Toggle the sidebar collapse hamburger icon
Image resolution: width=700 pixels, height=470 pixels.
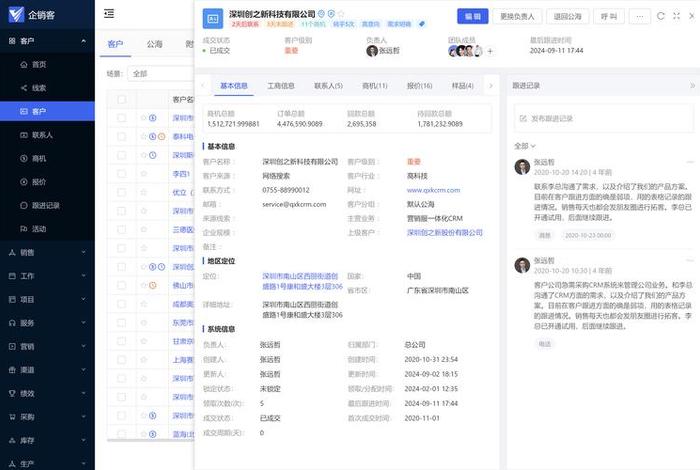point(109,13)
